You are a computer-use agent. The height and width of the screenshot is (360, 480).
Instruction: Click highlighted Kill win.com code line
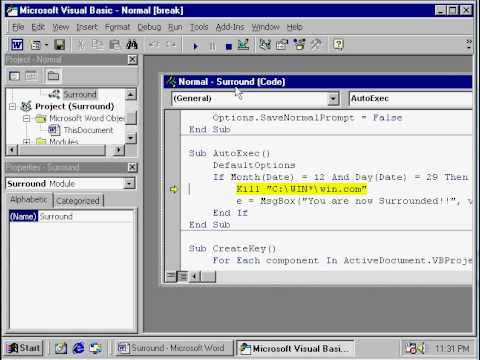tap(301, 189)
